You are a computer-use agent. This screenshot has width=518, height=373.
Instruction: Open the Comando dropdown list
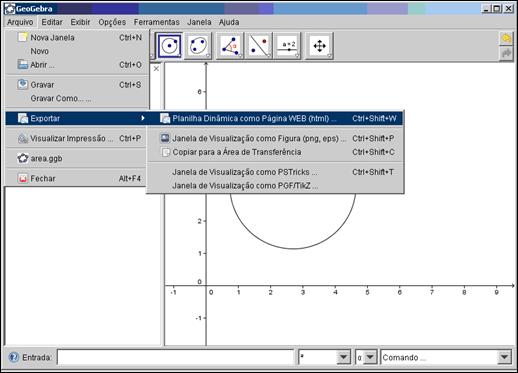point(504,357)
